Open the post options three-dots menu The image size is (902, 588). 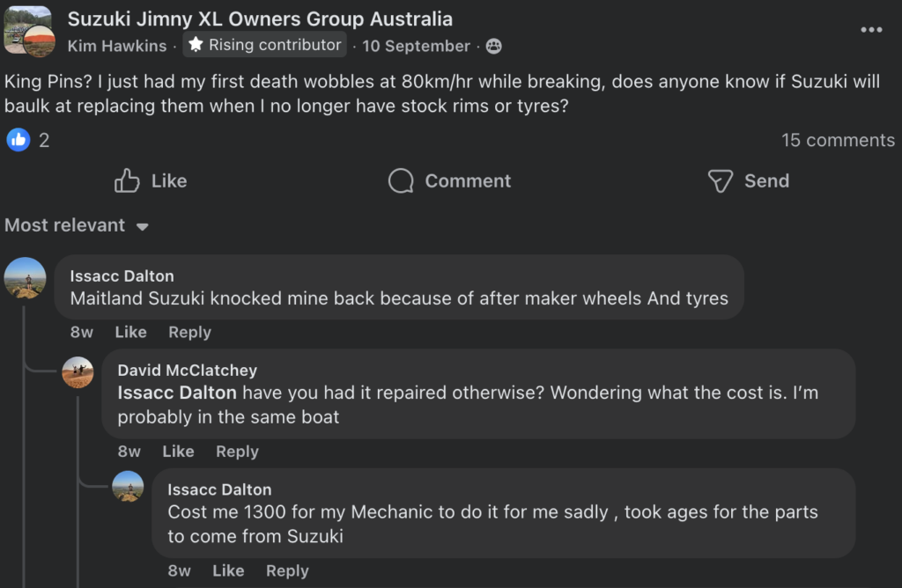pos(871,30)
